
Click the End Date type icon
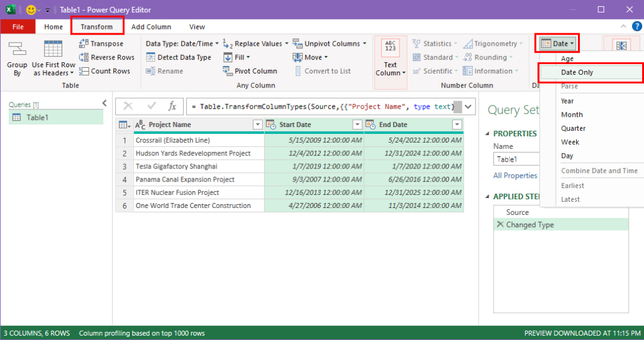(x=370, y=124)
